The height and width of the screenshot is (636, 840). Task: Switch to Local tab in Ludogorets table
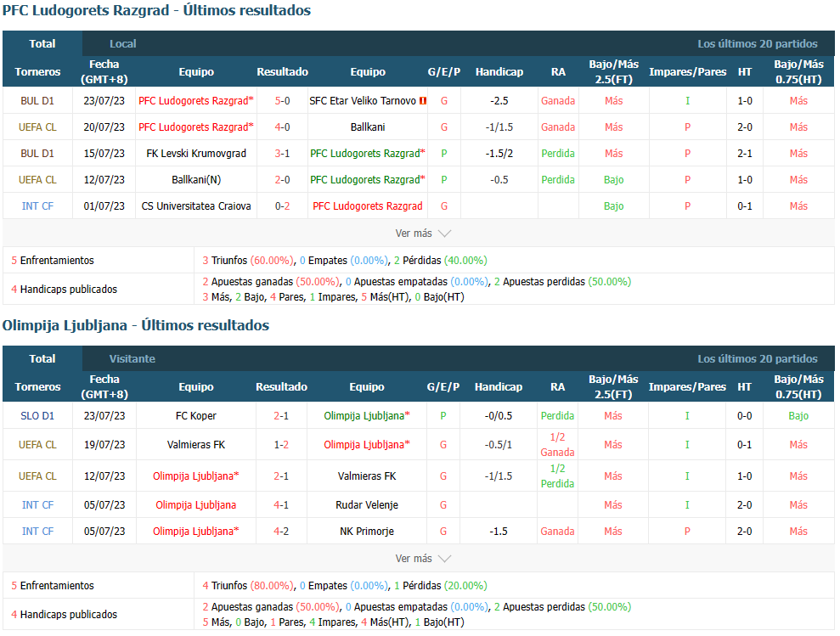122,44
